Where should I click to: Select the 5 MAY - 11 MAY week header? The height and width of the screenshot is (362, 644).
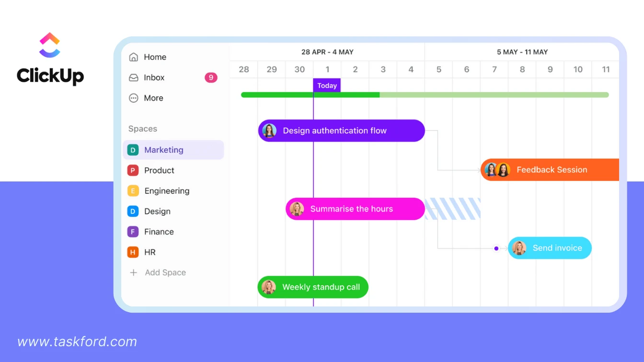[x=522, y=52]
